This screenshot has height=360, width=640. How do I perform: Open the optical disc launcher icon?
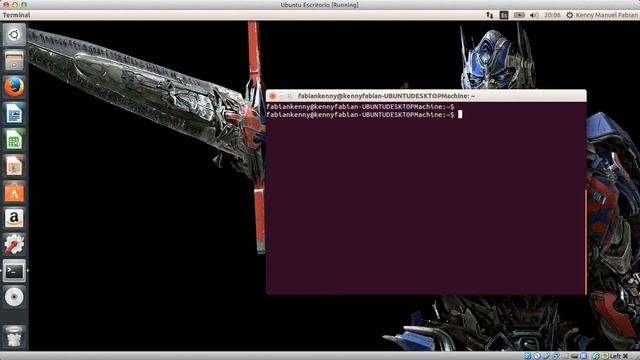coord(14,297)
